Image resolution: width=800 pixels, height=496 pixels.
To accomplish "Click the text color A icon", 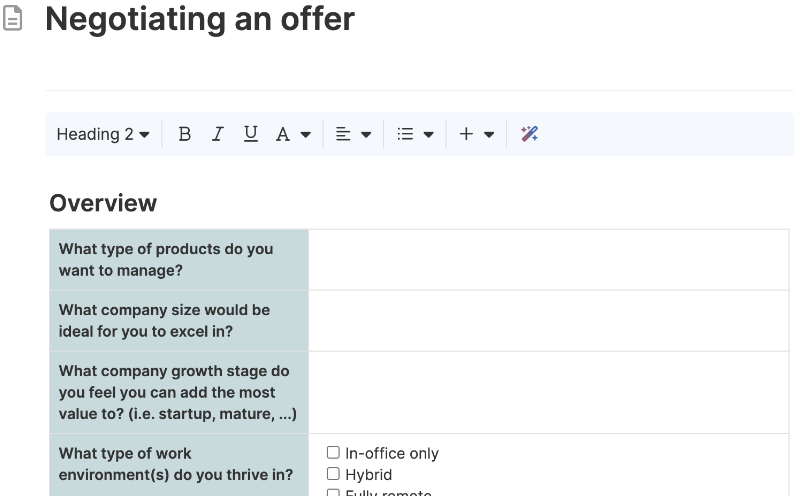I will pyautogui.click(x=283, y=134).
